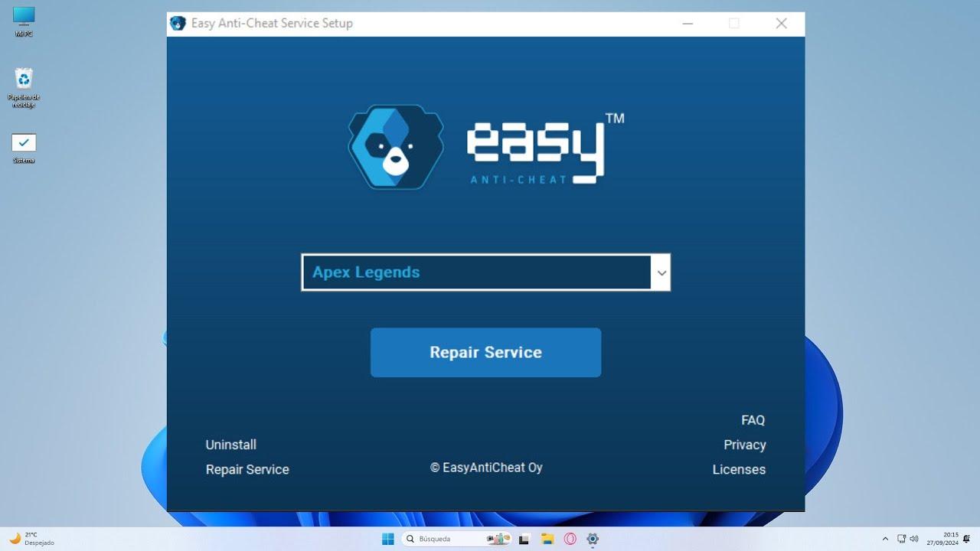This screenshot has height=551, width=980.
Task: Minimize the Easy Anti-Cheat Service Setup window
Action: (688, 24)
